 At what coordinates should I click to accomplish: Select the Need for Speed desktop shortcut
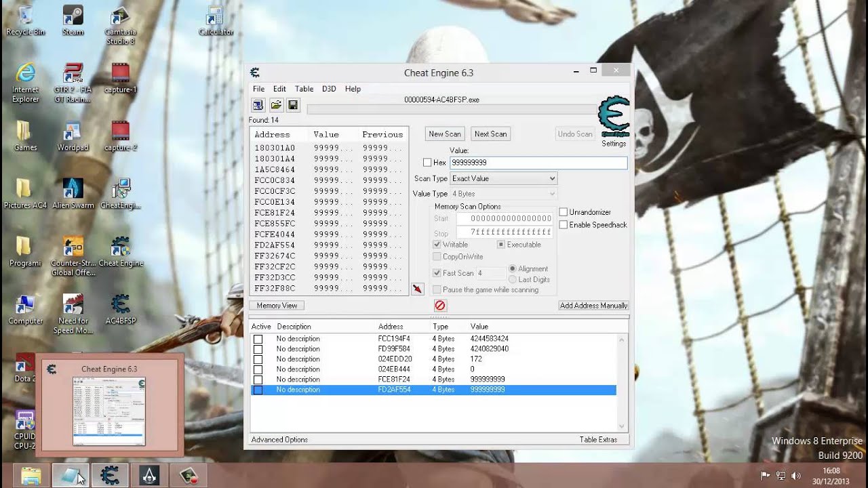(x=73, y=314)
